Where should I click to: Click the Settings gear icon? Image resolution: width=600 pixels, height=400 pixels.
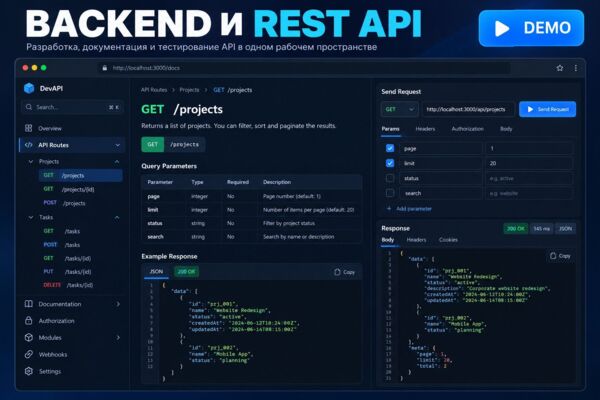click(28, 371)
